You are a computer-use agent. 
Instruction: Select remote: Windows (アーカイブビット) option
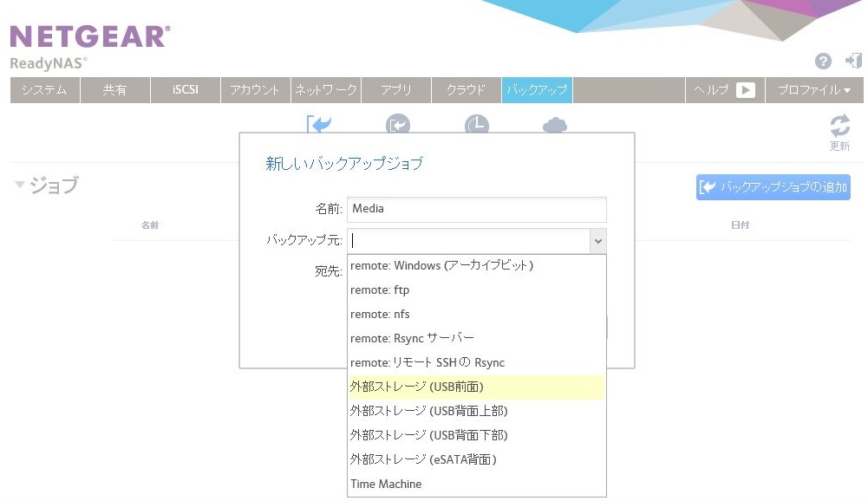pos(441,265)
